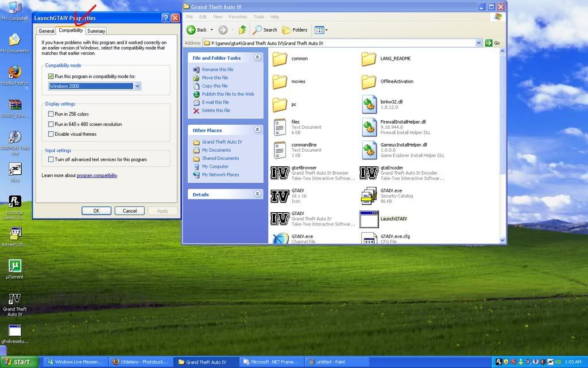This screenshot has width=588, height=368.
Task: Click Cancel in LaunchGTAIV Properties
Action: click(129, 210)
